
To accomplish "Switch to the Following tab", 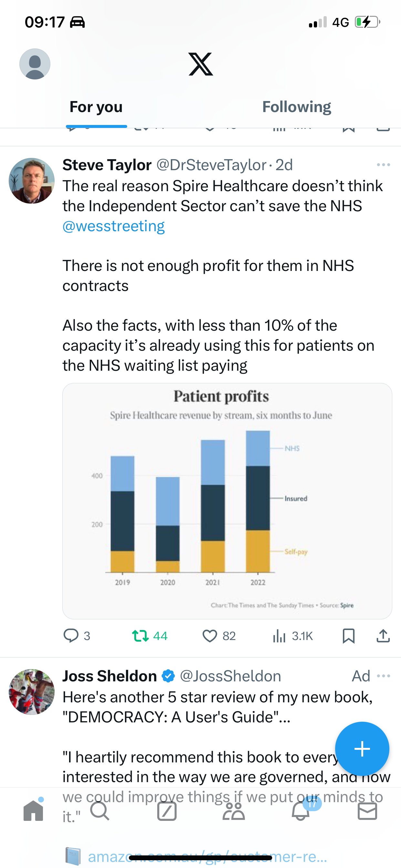I will click(296, 107).
